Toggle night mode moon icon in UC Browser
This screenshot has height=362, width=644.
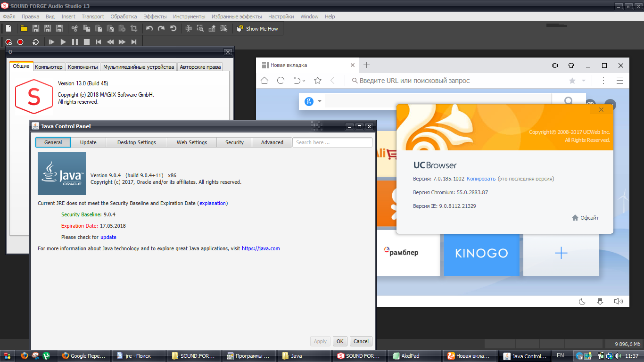click(x=582, y=301)
